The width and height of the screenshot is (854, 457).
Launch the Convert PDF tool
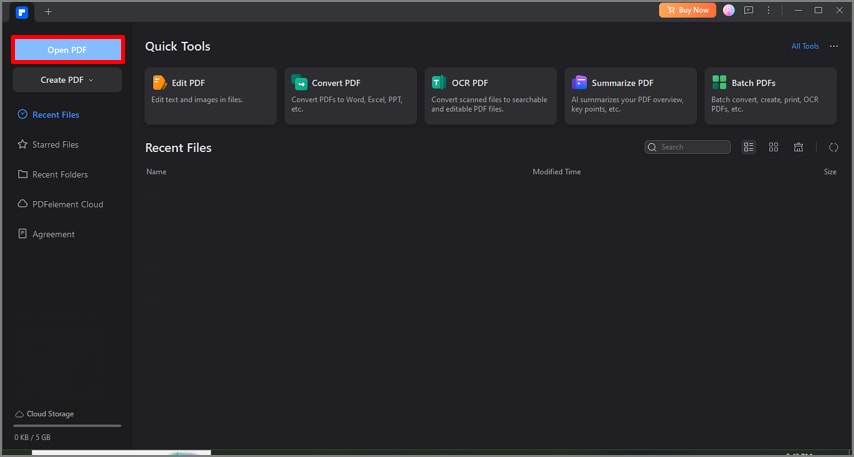[x=351, y=96]
